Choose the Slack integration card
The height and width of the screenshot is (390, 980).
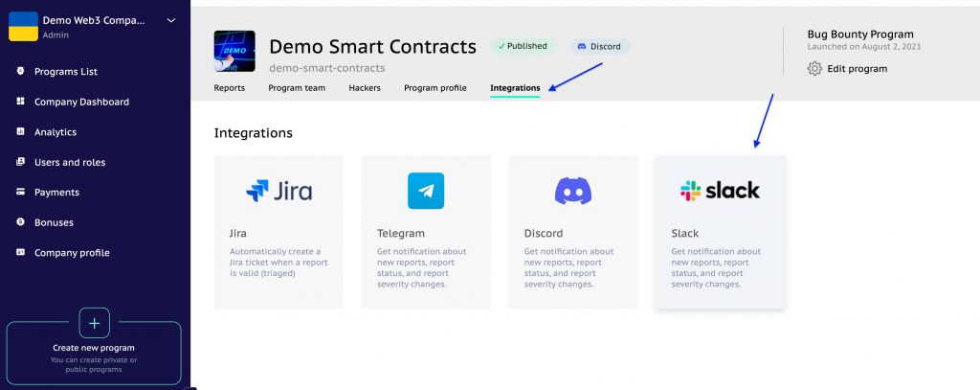coord(720,232)
